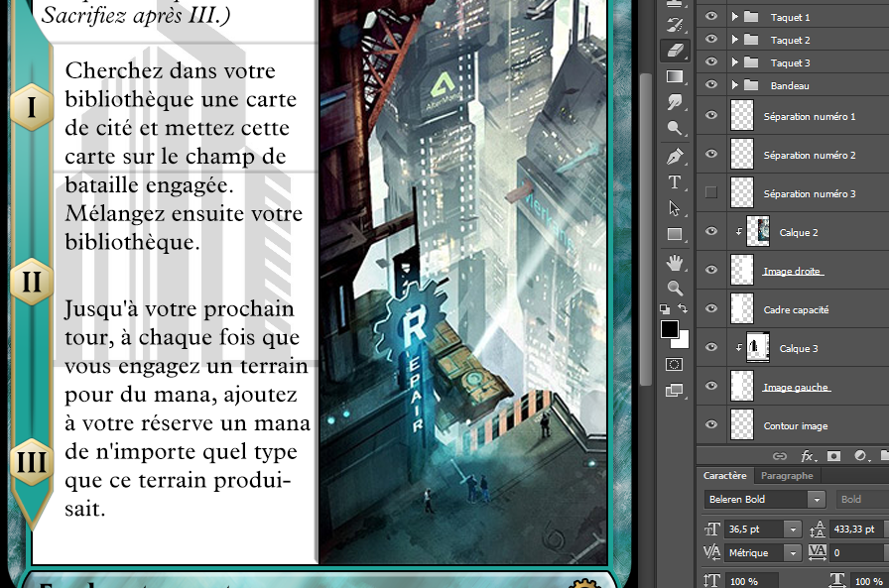Hide the Calque 3 layer
The image size is (889, 588).
point(711,347)
